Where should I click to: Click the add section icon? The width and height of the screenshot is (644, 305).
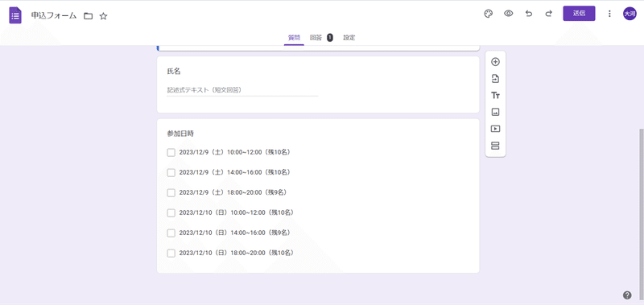[x=495, y=146]
